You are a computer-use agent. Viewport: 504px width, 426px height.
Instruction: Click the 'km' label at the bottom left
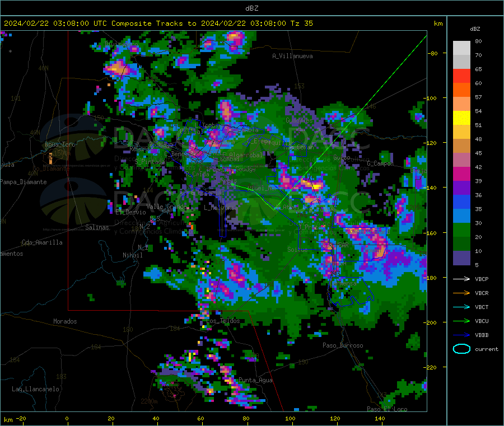tap(8, 420)
